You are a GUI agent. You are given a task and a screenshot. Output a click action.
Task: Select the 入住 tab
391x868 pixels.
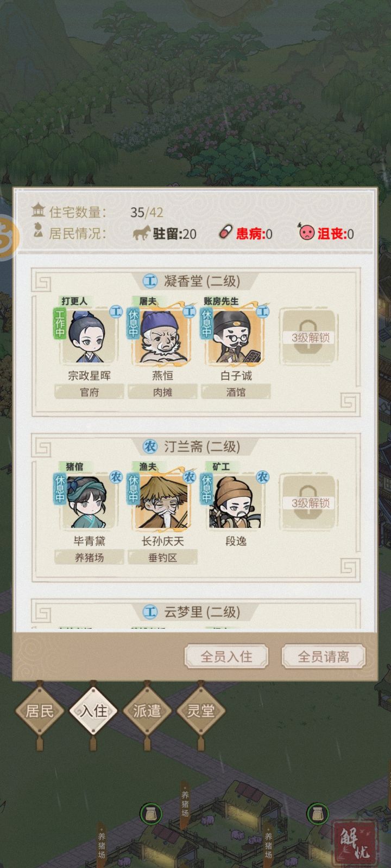[93, 710]
